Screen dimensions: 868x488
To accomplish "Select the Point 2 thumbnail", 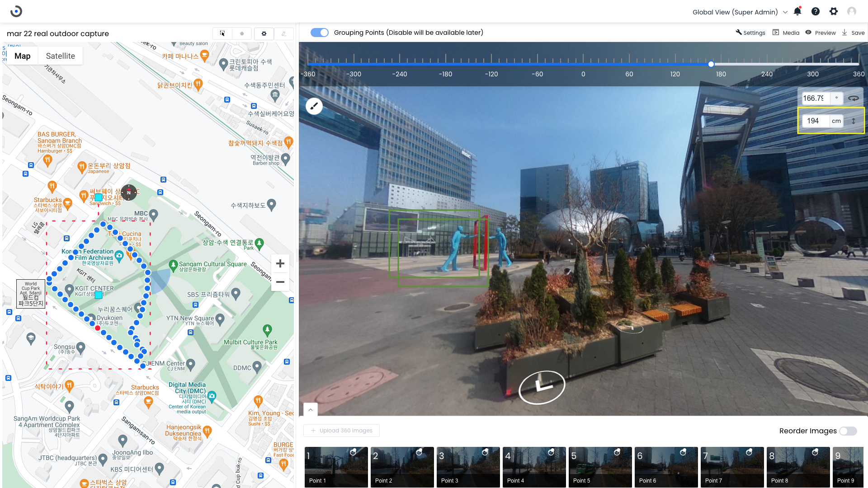I will (402, 467).
